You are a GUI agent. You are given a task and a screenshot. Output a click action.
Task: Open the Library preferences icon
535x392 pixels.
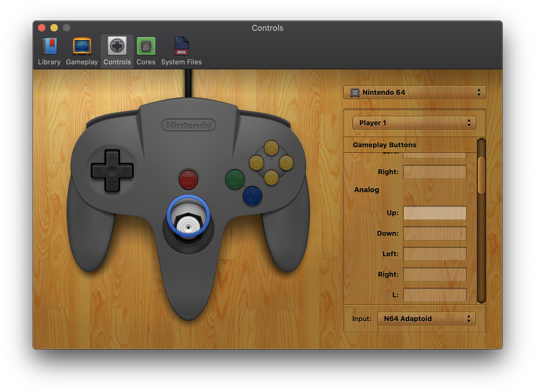point(49,51)
